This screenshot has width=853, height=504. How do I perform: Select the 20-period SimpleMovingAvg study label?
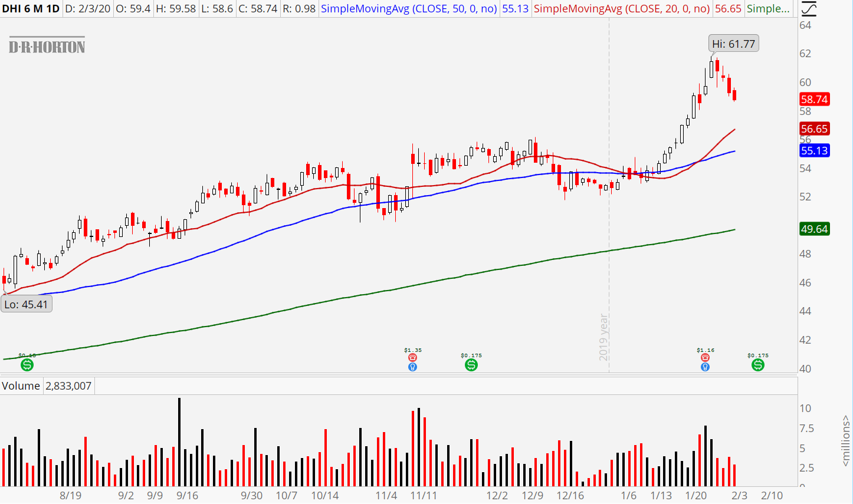pos(622,9)
